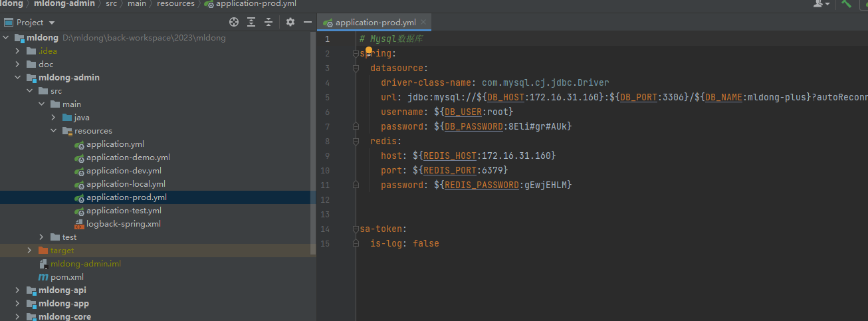868x321 pixels.
Task: Collapse the resources folder arrow
Action: 54,131
